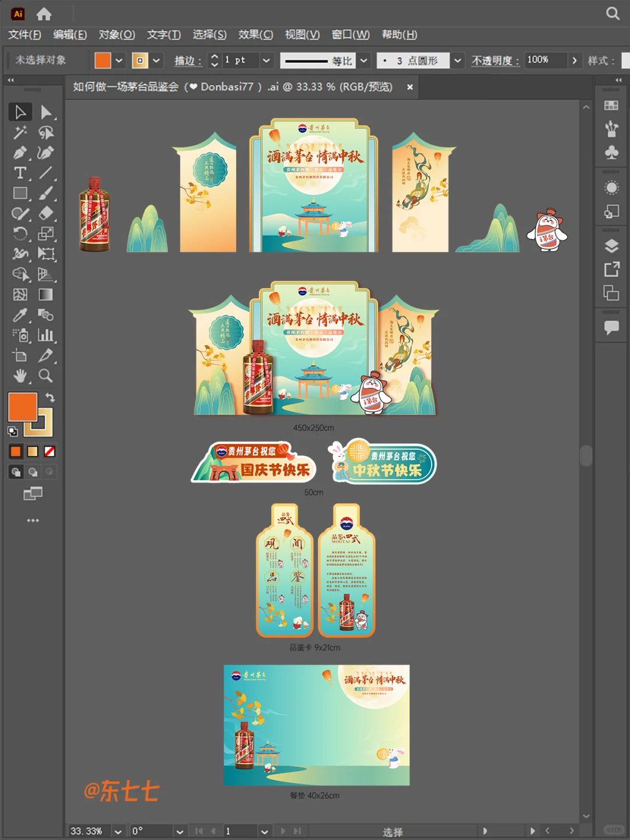Screen dimensions: 630x840
Task: Select the Line Segment tool
Action: 45,173
